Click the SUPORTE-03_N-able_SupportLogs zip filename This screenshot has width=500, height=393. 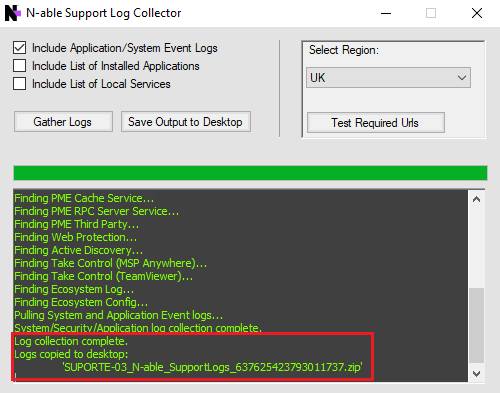click(213, 367)
